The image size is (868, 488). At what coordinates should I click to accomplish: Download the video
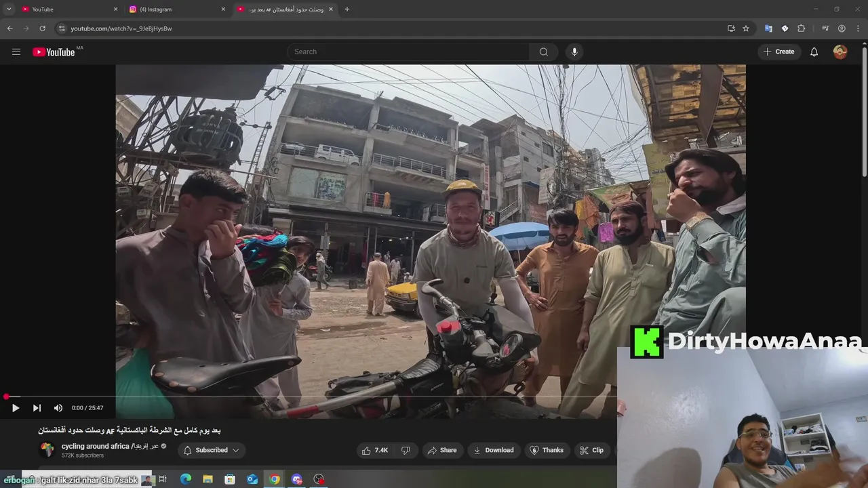click(x=493, y=450)
